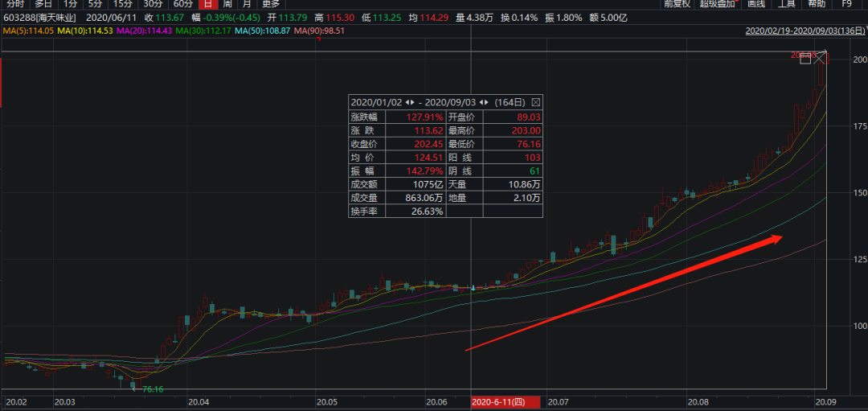868x411 pixels.
Task: Click X icon at chart top-right corner
Action: 820,58
